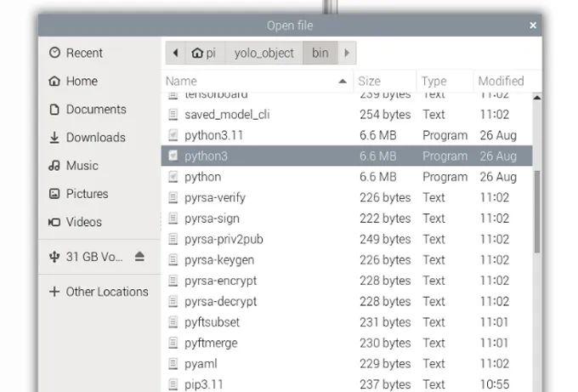
Task: Click the file icon beside pyrsa-keygen
Action: coord(173,260)
